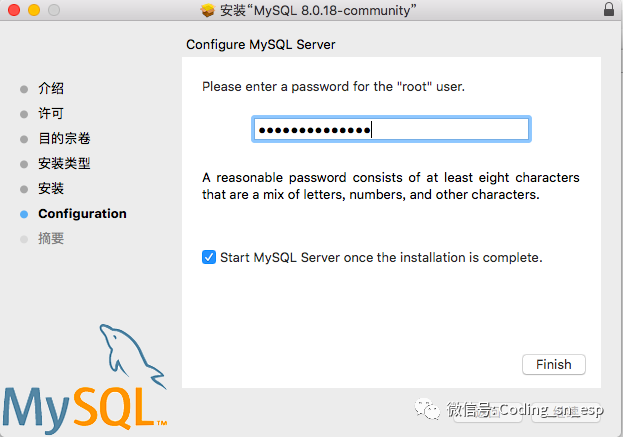Click the Configure MySQL Server heading
The image size is (623, 437).
[x=261, y=45]
